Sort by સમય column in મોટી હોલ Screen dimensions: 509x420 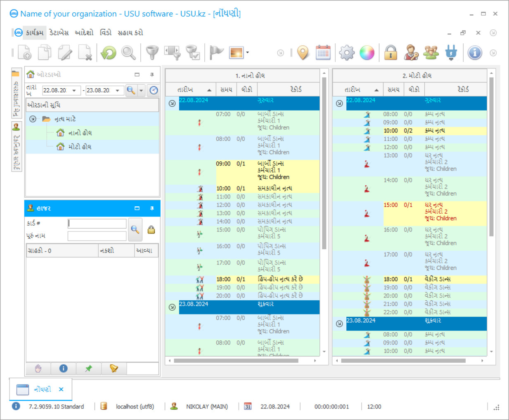coord(393,90)
